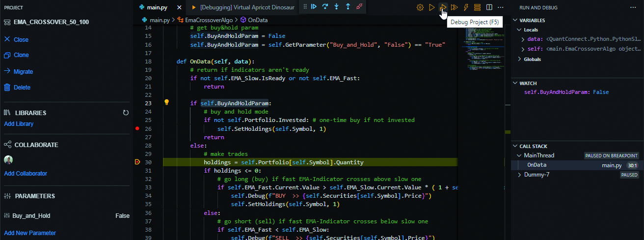The height and width of the screenshot is (240, 644).
Task: Click the PAUSED ON BREAKPOINT badge
Action: pos(611,156)
